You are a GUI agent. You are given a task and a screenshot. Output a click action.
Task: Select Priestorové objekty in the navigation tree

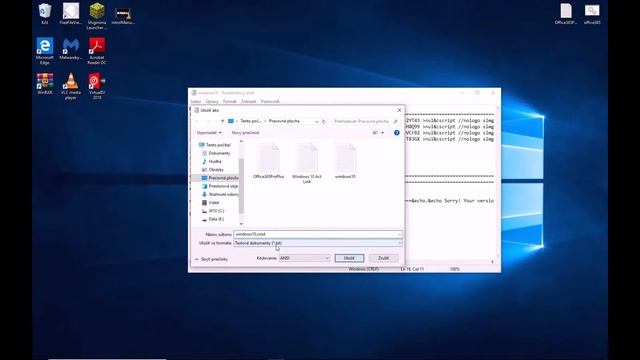(220, 186)
